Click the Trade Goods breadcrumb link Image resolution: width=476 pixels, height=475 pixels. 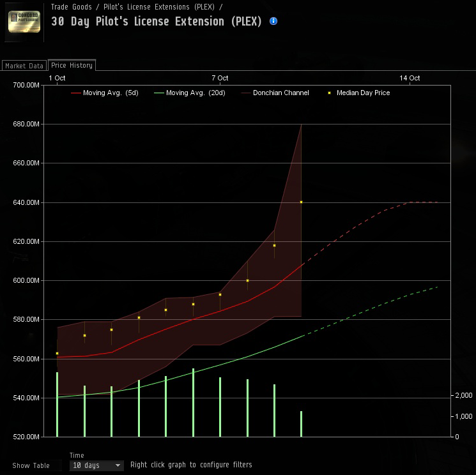pyautogui.click(x=71, y=6)
